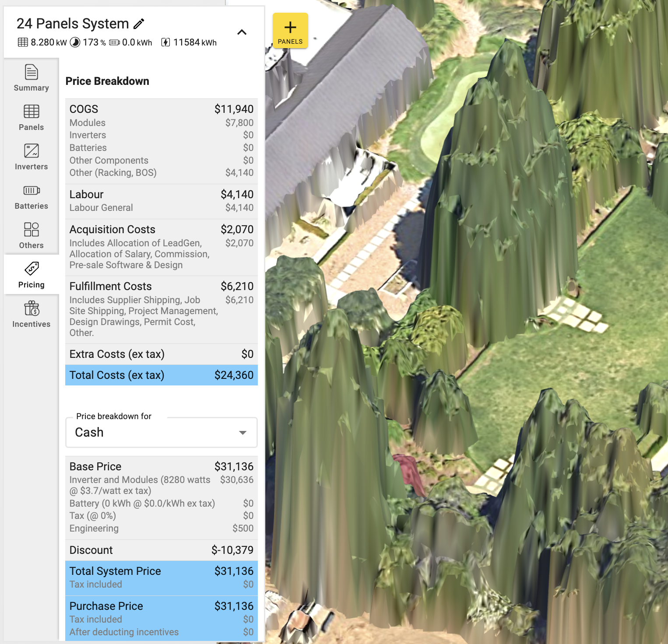
Task: Click the battery capacity icon in header
Action: pyautogui.click(x=114, y=42)
